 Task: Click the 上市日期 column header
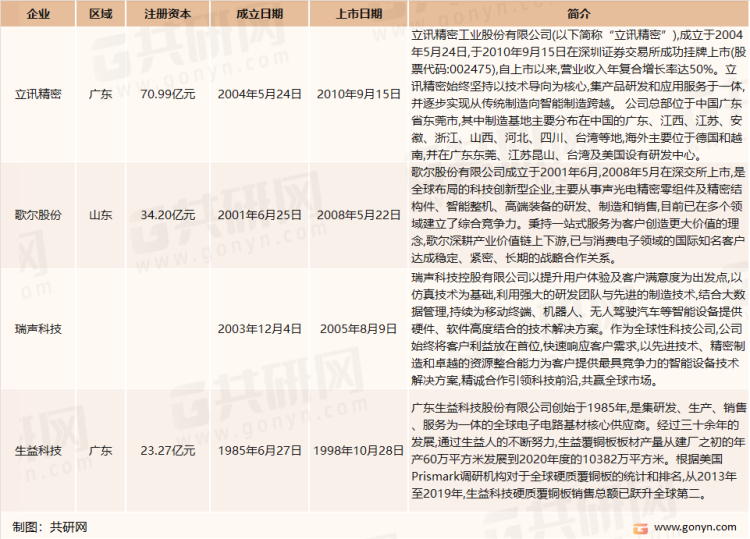[359, 14]
